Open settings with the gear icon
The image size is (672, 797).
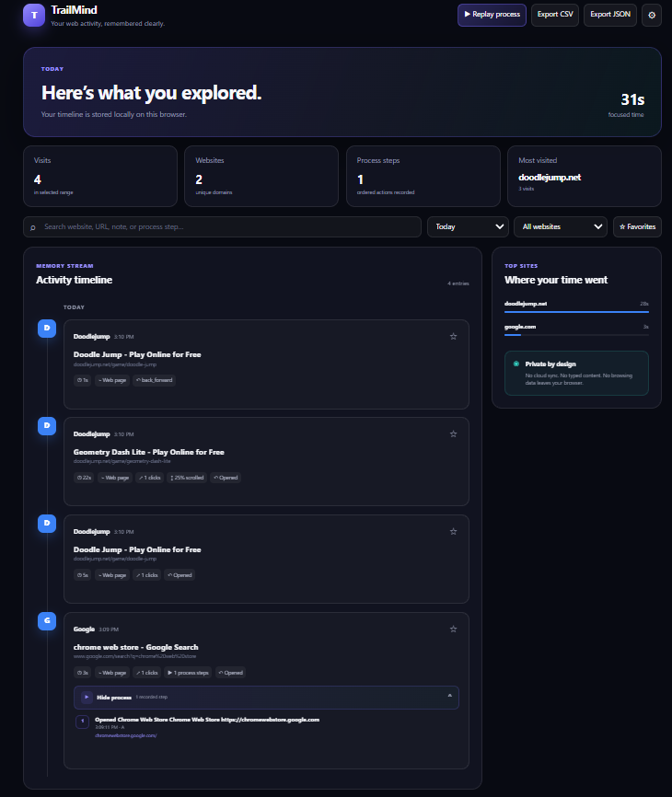tap(652, 16)
